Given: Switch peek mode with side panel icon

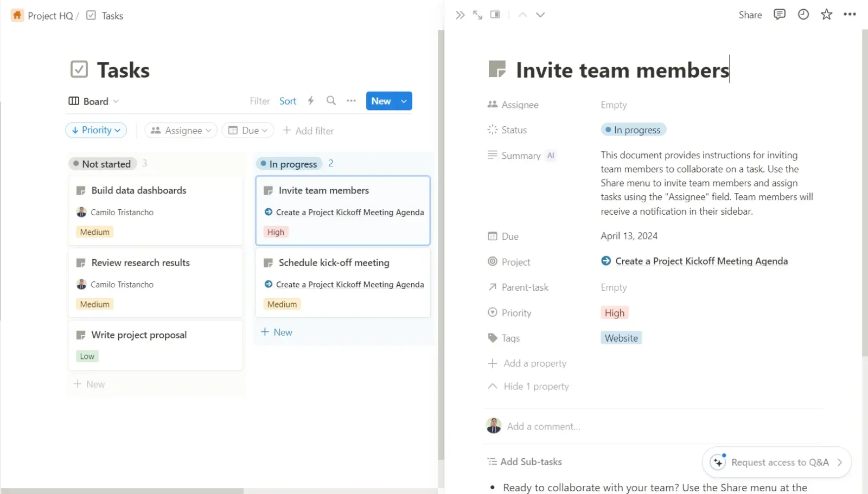Looking at the screenshot, I should [495, 15].
